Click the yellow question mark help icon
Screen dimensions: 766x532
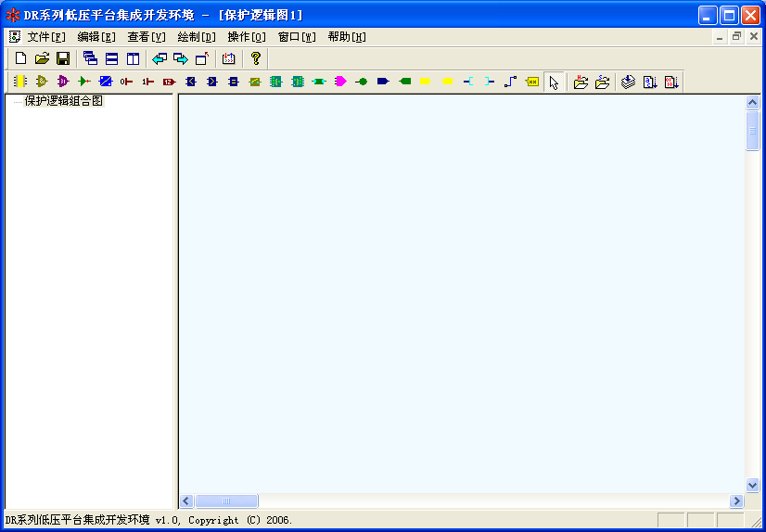[256, 58]
